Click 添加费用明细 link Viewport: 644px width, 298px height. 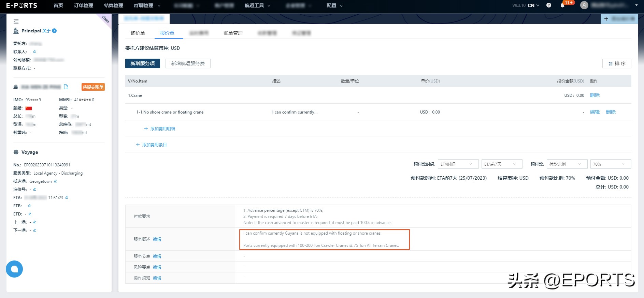pyautogui.click(x=163, y=129)
